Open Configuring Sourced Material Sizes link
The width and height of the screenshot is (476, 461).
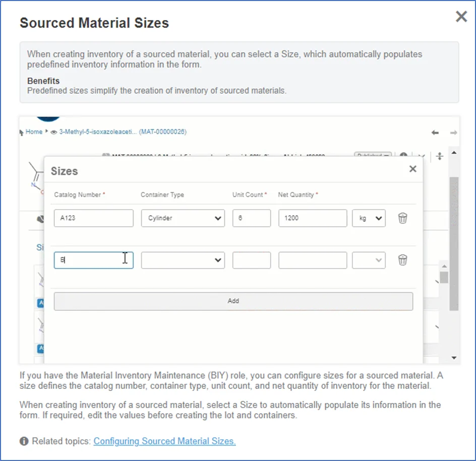(x=164, y=441)
